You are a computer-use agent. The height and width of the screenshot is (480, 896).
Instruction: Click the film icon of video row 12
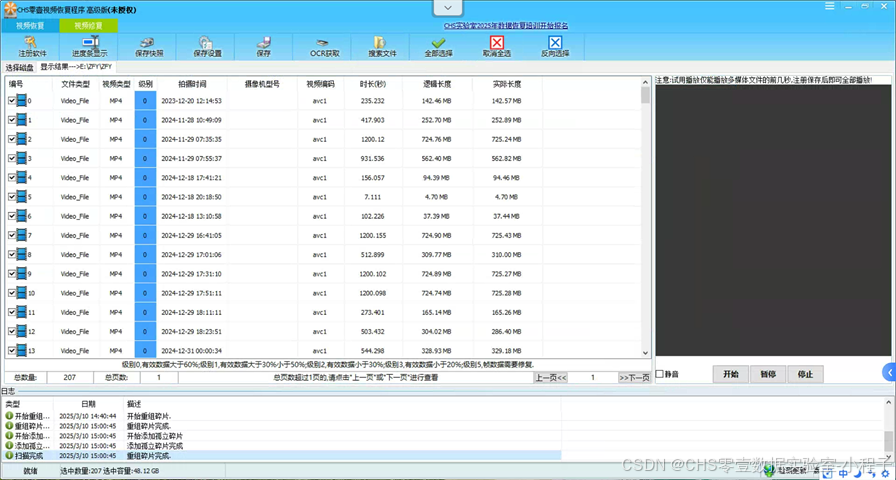[x=22, y=331]
